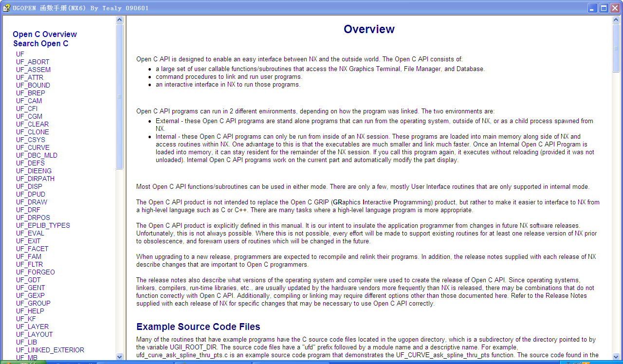Open the UF_CSYS module link

tap(31, 140)
